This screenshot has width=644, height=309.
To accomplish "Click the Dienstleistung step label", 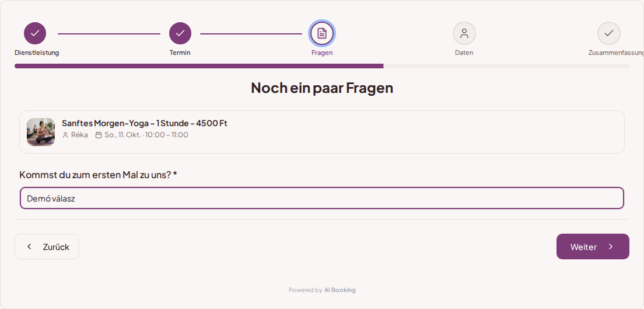I will 37,53.
